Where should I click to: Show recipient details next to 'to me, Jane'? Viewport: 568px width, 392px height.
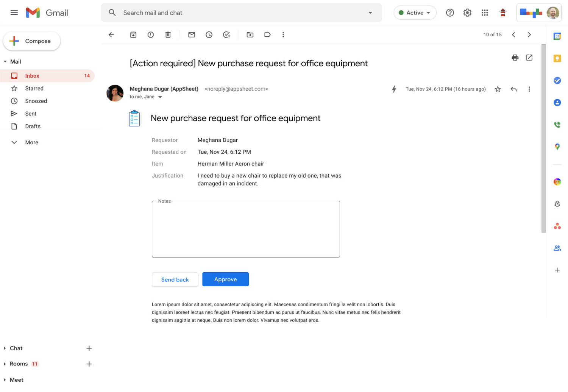point(160,97)
